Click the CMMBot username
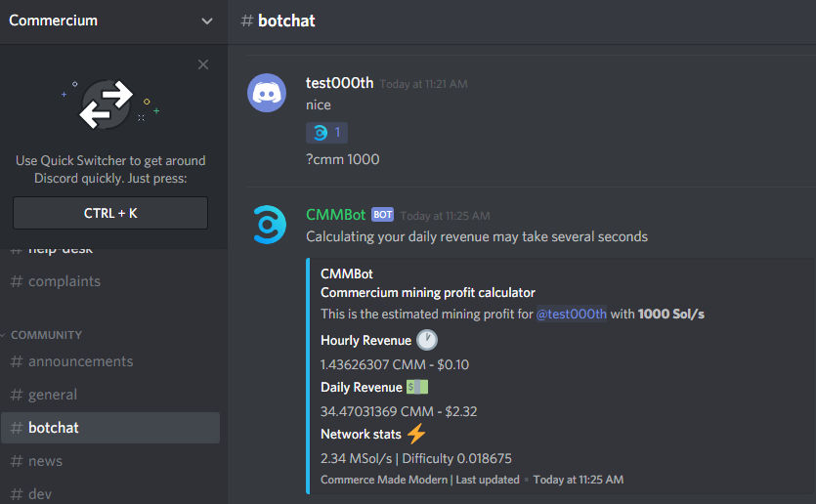Image resolution: width=816 pixels, height=504 pixels. (335, 215)
